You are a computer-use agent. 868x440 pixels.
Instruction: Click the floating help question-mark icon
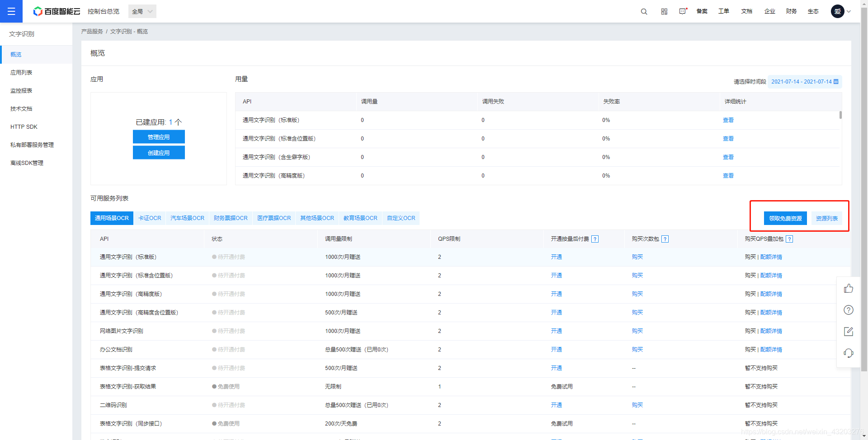coord(849,310)
